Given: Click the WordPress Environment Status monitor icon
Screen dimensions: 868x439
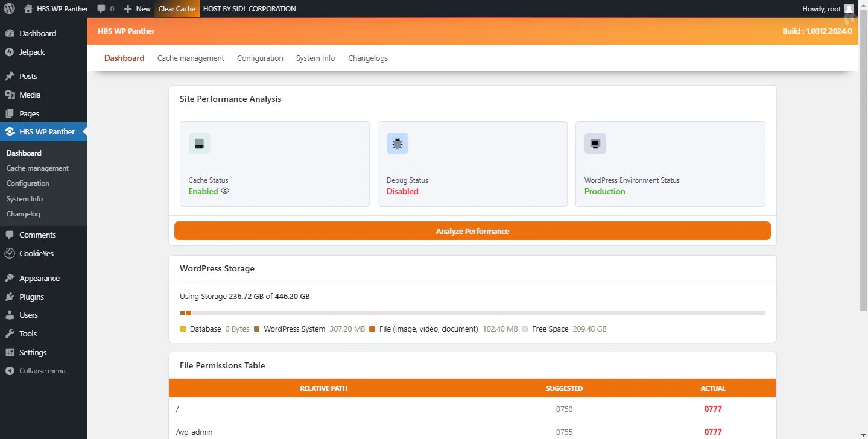Looking at the screenshot, I should click(x=595, y=144).
